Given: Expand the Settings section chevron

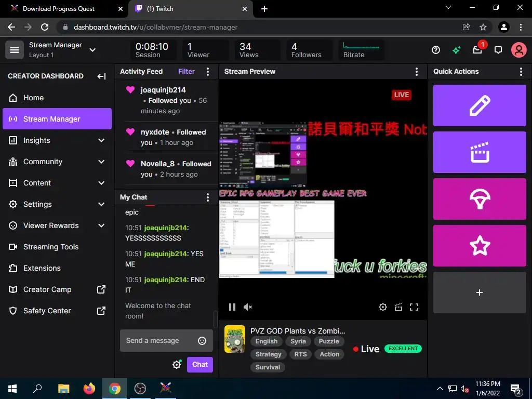Looking at the screenshot, I should tap(101, 204).
